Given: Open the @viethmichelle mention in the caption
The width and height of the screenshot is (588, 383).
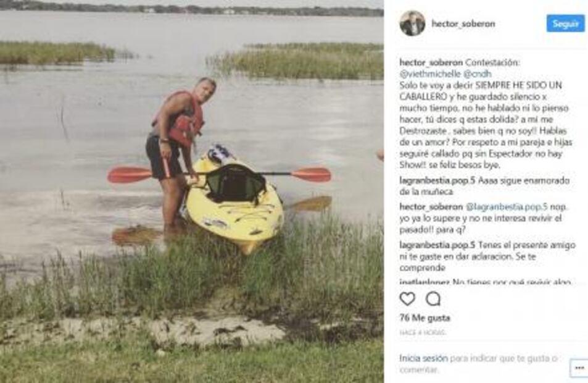Looking at the screenshot, I should [x=430, y=74].
